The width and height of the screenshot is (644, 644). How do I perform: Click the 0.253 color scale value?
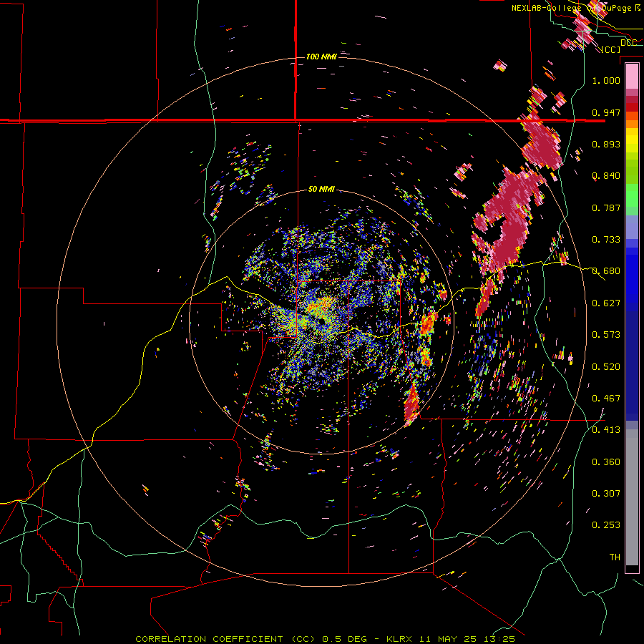point(606,525)
